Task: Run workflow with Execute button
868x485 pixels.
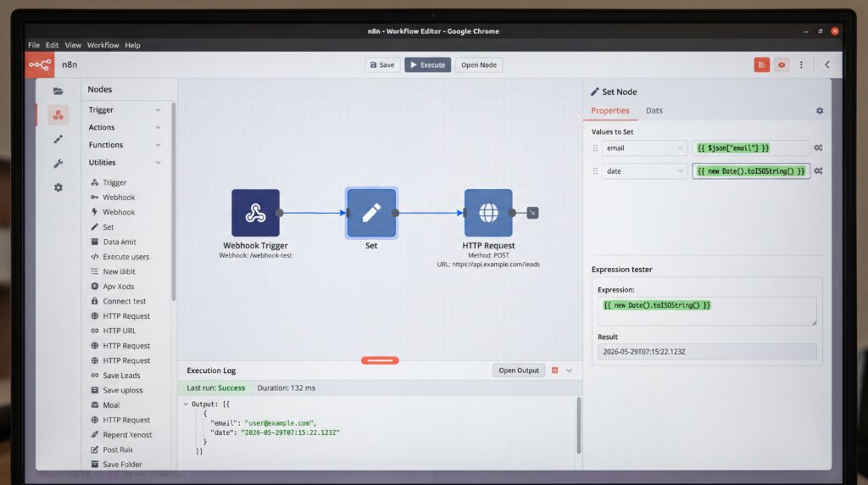Action: coord(427,64)
